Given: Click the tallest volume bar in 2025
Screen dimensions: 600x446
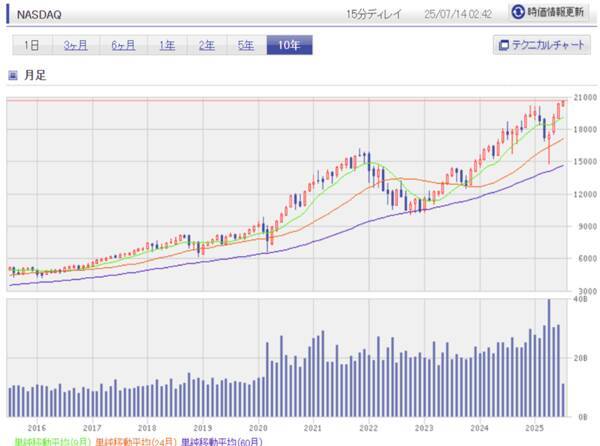Looking at the screenshot, I should point(548,357).
